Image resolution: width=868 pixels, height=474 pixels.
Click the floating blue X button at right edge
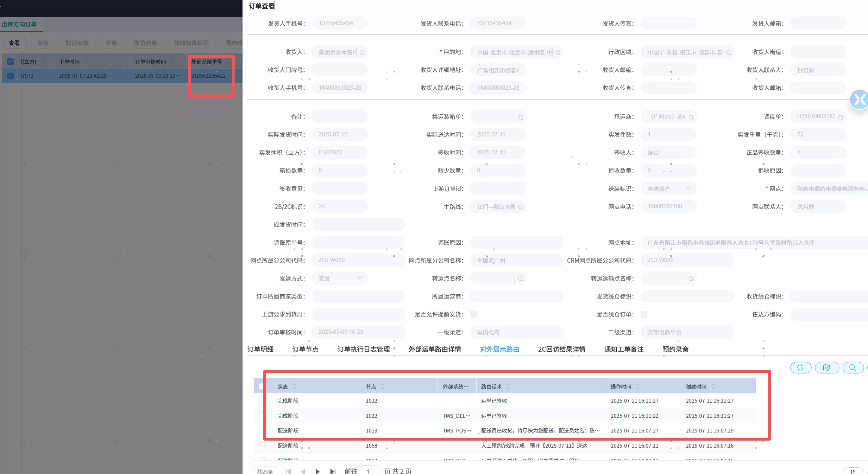859,100
